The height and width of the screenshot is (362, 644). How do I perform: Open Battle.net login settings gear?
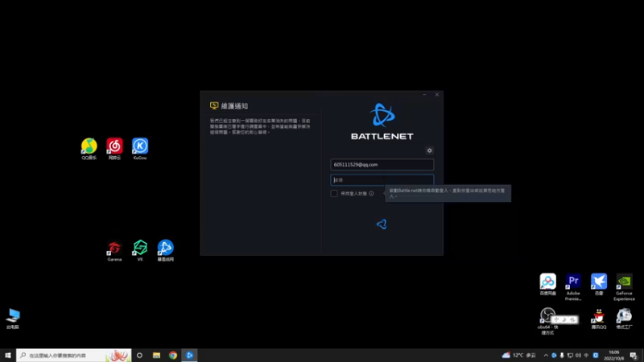click(429, 150)
